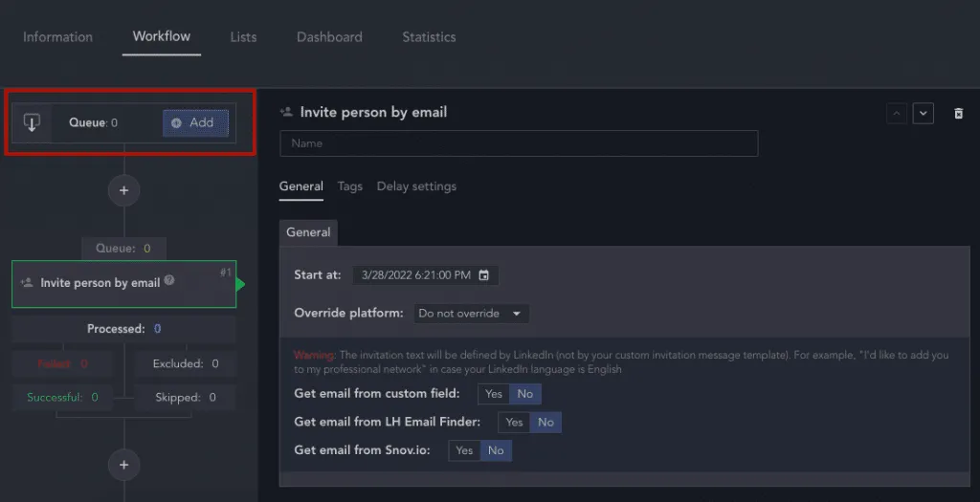The width and height of the screenshot is (980, 502).
Task: Move action up with the up chevron
Action: [896, 114]
